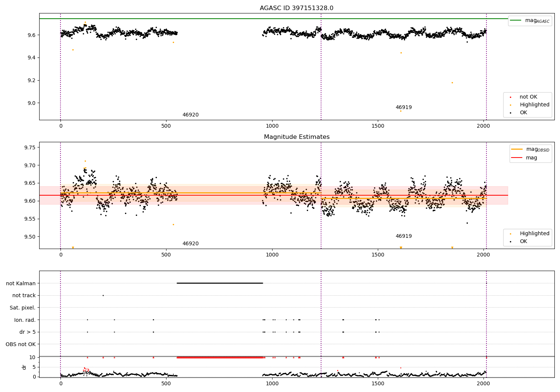
Task: Click the 'Magnitude Estimates' subplot title
Action: pos(297,137)
